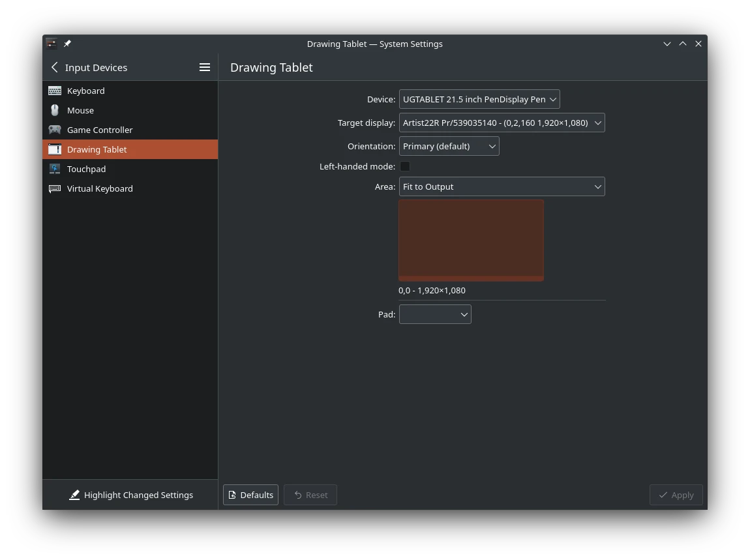
Task: Expand the Area dropdown set to Fit to Output
Action: click(x=502, y=186)
